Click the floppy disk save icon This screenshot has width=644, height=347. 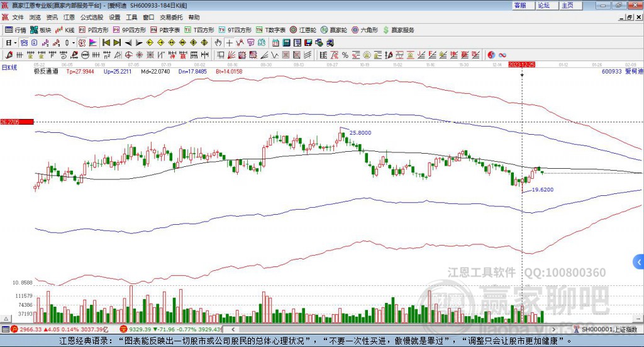(x=308, y=43)
